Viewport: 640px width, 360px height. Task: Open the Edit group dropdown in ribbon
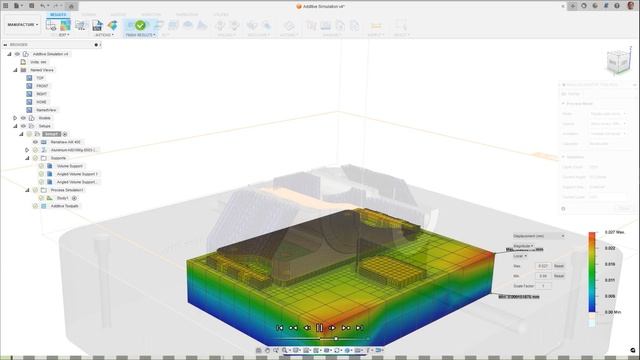pyautogui.click(x=64, y=35)
